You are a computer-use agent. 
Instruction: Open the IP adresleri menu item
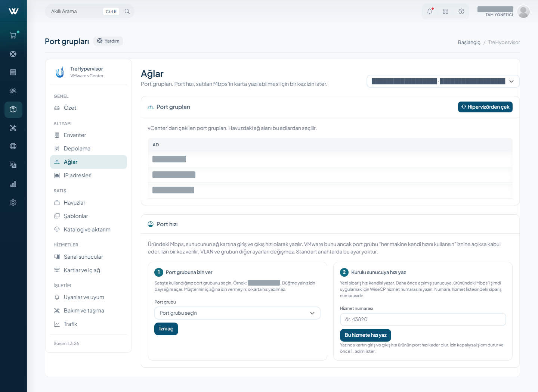(x=89, y=175)
